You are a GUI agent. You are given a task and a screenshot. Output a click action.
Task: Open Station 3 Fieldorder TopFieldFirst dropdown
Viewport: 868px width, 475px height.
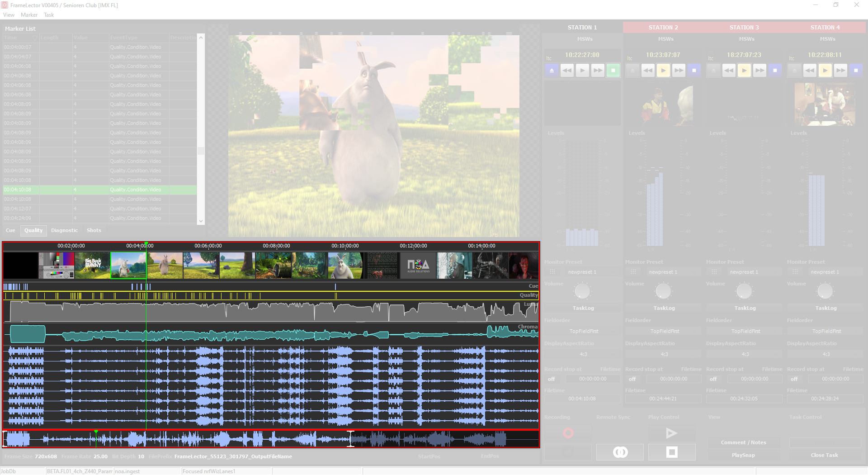pos(744,331)
